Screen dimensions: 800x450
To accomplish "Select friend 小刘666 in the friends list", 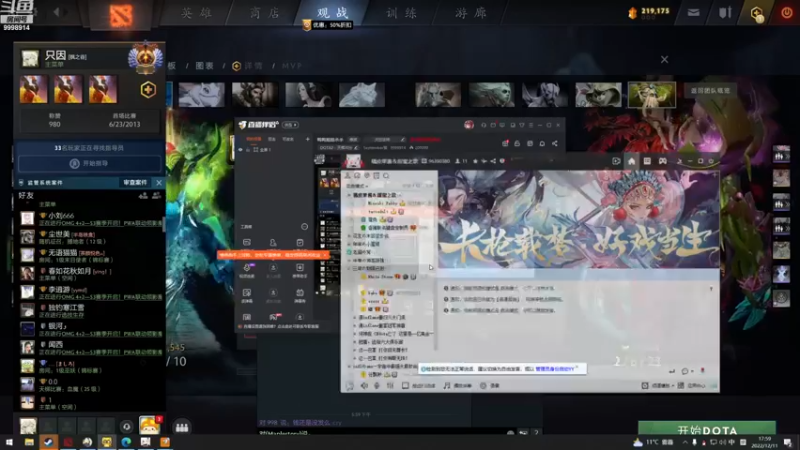I will (x=92, y=219).
